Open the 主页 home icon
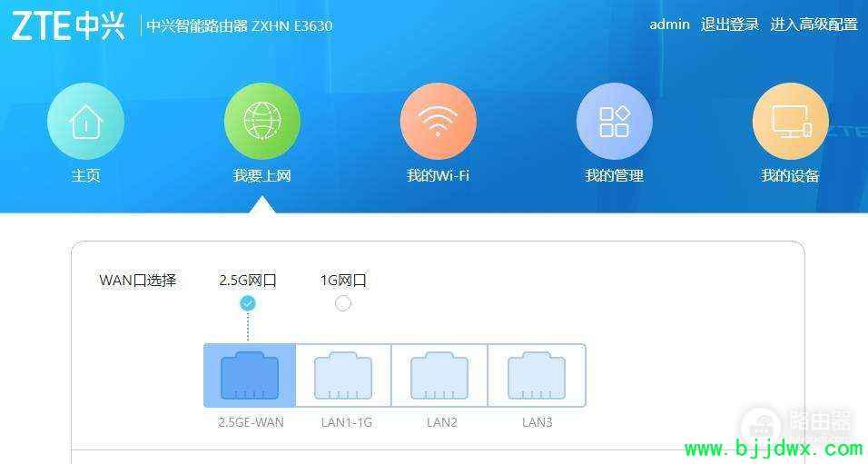 pyautogui.click(x=86, y=122)
